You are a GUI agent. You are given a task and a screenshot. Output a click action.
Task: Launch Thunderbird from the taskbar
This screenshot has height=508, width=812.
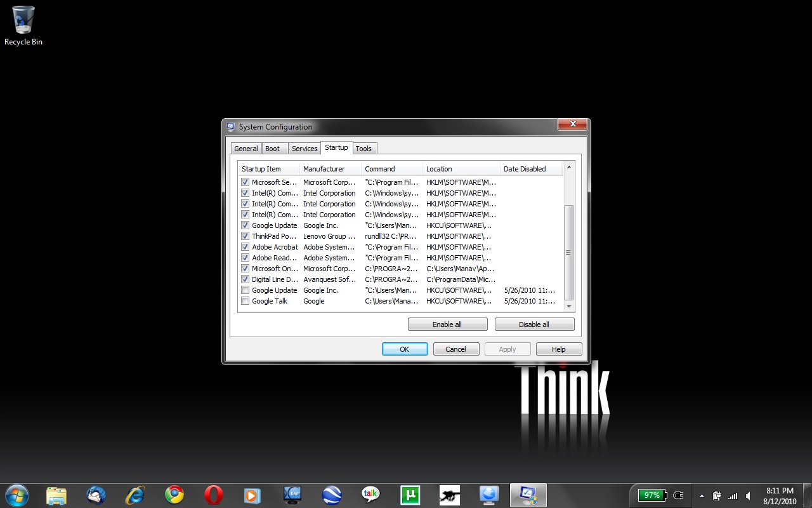tap(96, 495)
